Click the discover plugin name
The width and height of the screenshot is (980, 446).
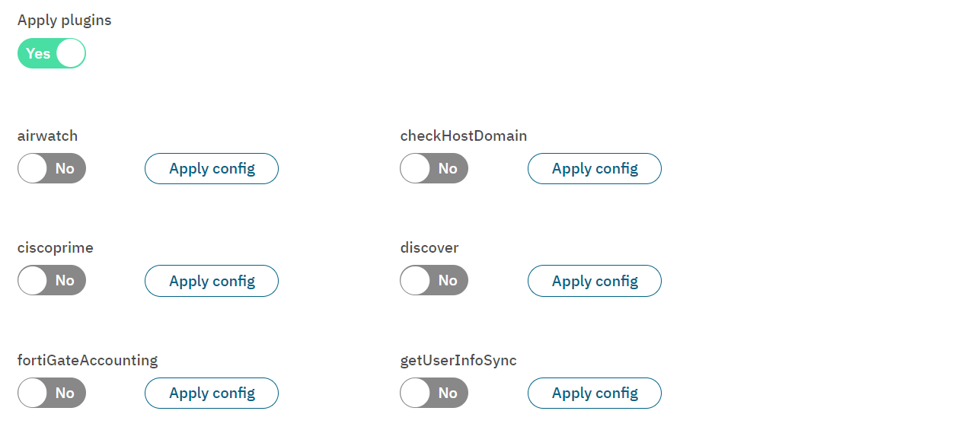pyautogui.click(x=429, y=248)
